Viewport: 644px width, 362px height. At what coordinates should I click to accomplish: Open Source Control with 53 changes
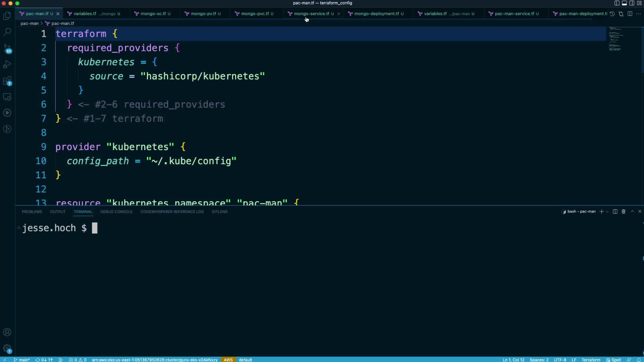[7, 48]
